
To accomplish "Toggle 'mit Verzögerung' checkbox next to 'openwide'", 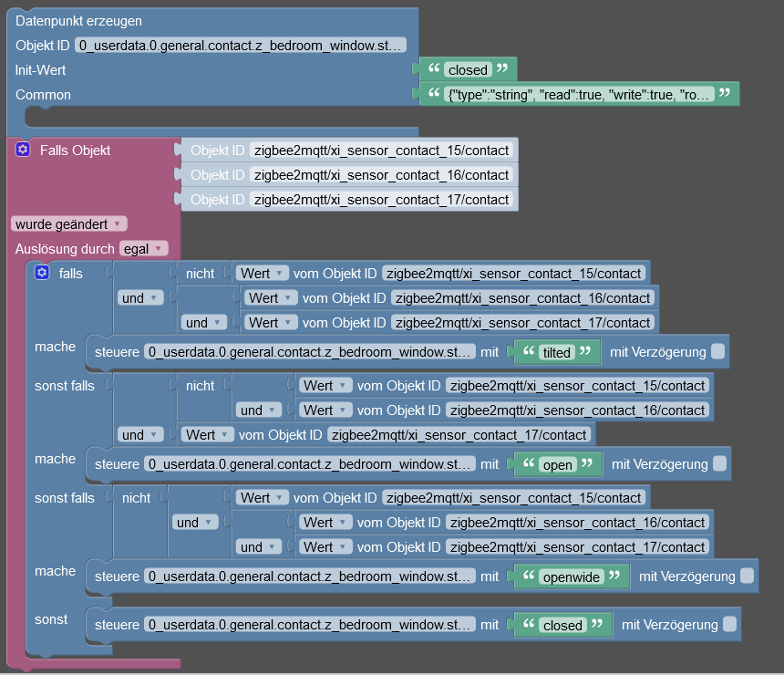I will [x=748, y=576].
